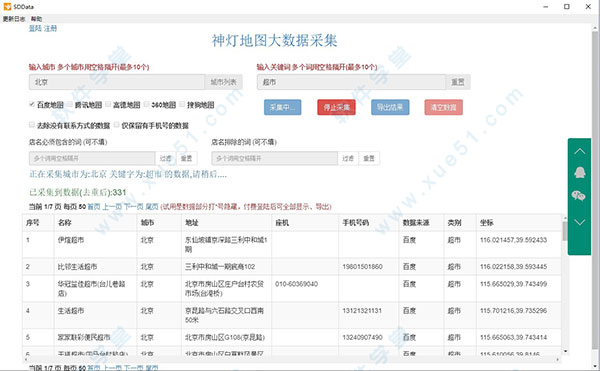Click address 北京市房山区G108(京昆路)
600x371 pixels.
click(225, 337)
